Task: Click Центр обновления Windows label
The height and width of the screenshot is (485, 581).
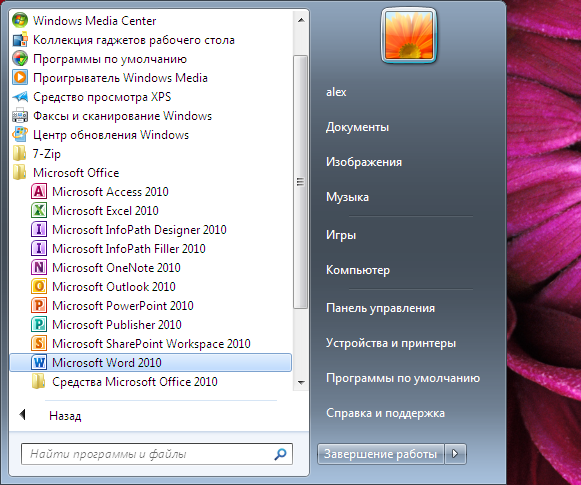Action: 111,135
